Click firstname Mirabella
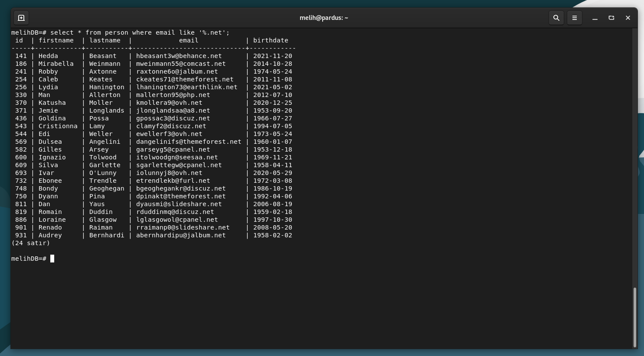 click(x=56, y=64)
